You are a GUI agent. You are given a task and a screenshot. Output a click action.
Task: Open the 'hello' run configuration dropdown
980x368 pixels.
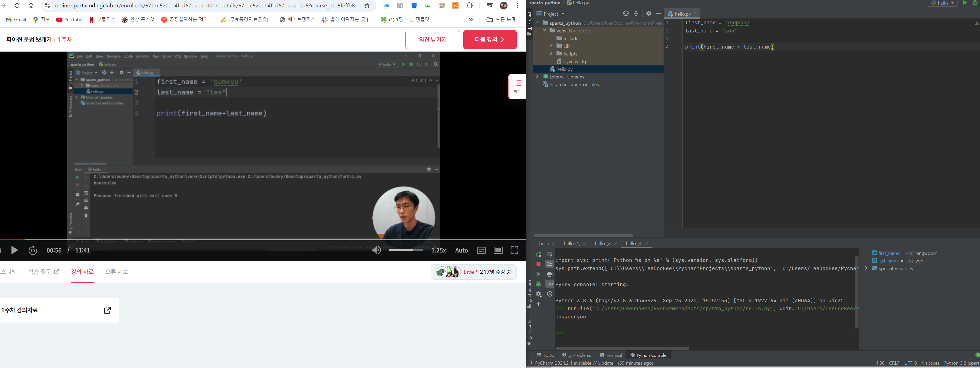tap(942, 3)
